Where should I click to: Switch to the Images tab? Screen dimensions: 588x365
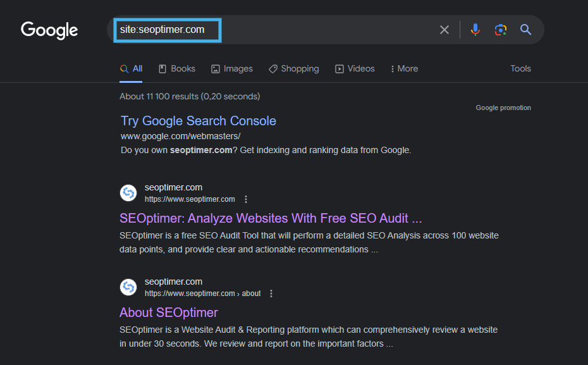coord(232,69)
